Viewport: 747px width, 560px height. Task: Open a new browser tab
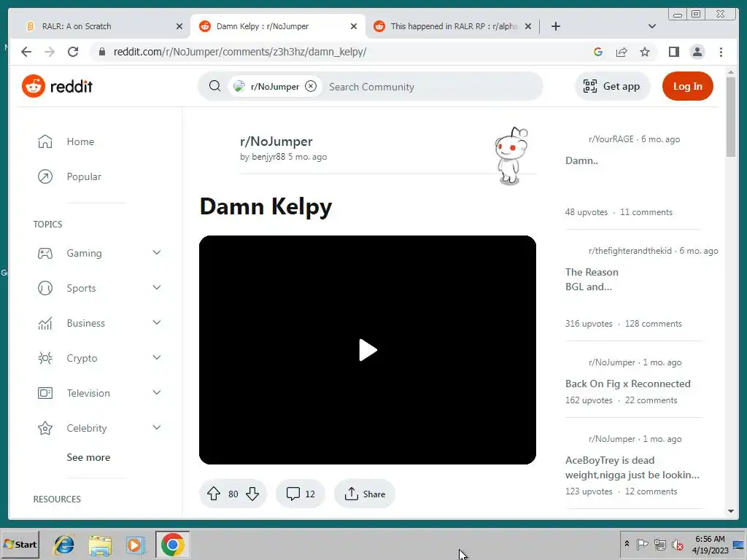tap(555, 26)
